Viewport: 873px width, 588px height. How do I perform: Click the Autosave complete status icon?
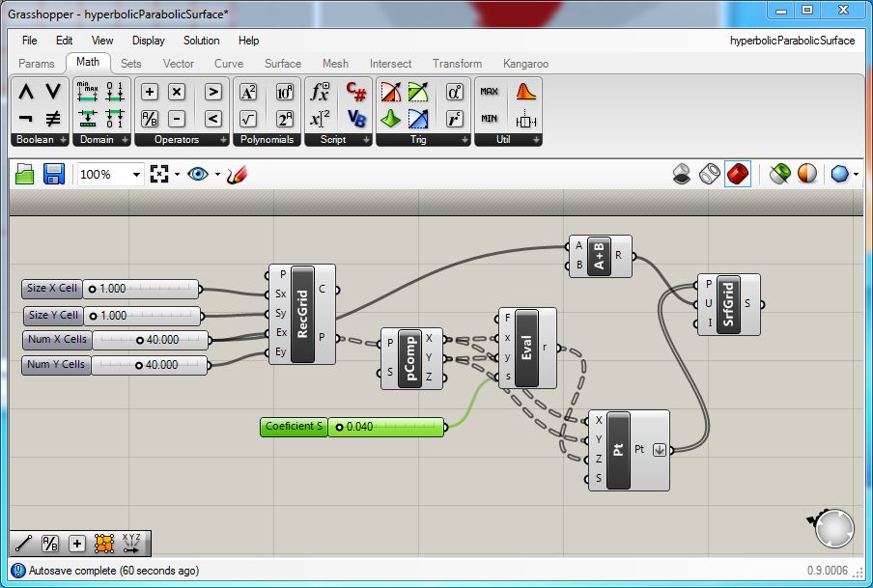point(17,571)
